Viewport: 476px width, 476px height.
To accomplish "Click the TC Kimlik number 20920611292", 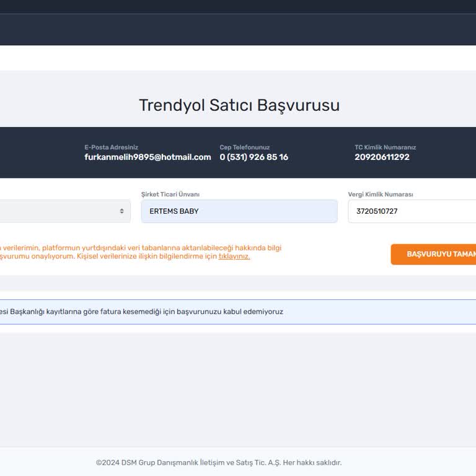I will (x=382, y=157).
